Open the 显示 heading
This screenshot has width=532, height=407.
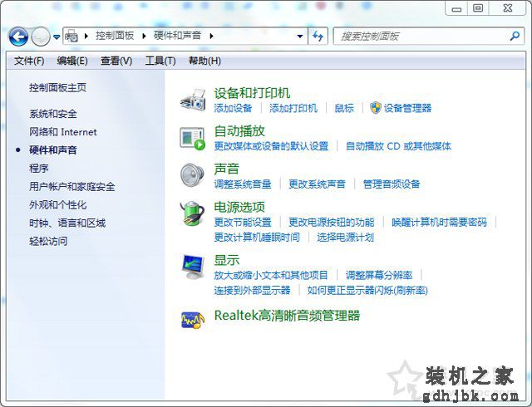click(227, 260)
